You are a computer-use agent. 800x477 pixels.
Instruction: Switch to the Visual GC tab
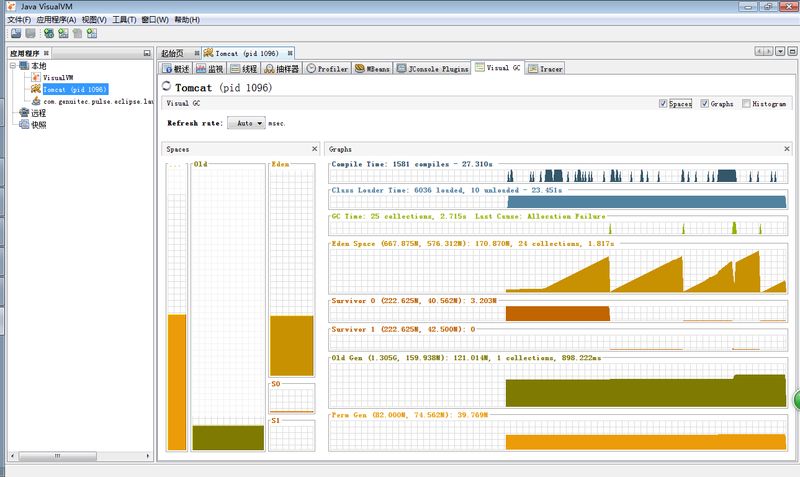[497, 67]
